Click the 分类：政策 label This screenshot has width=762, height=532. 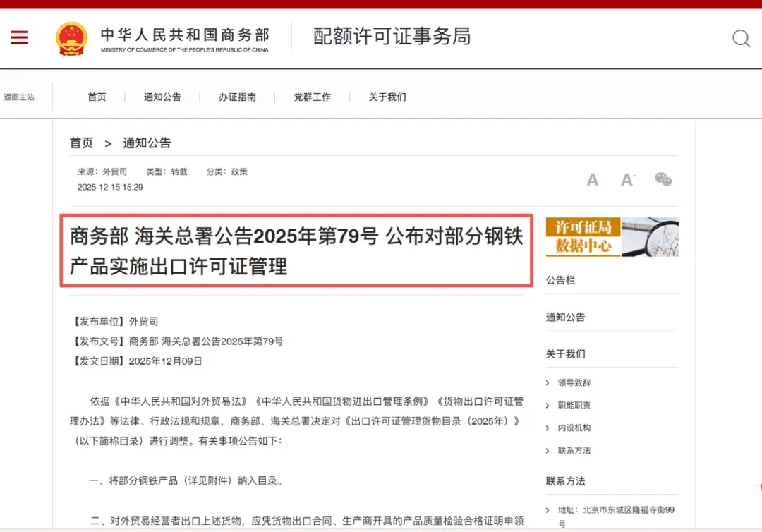click(x=227, y=171)
